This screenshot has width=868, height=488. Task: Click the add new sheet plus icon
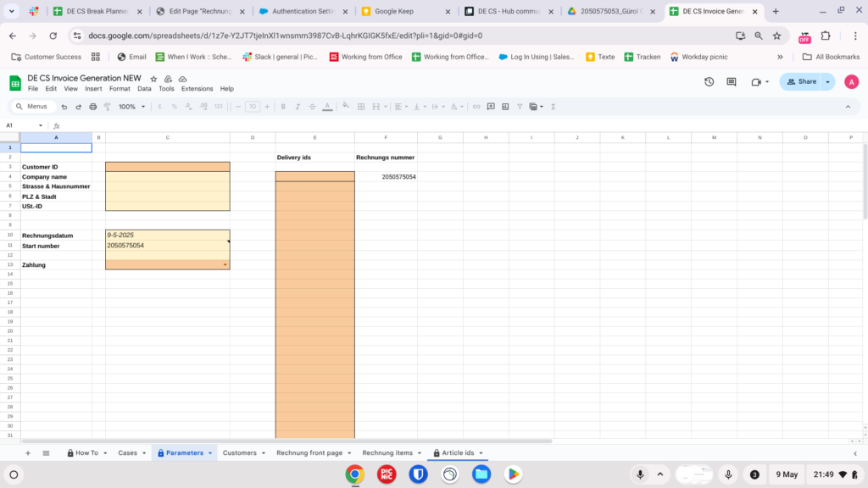point(27,453)
